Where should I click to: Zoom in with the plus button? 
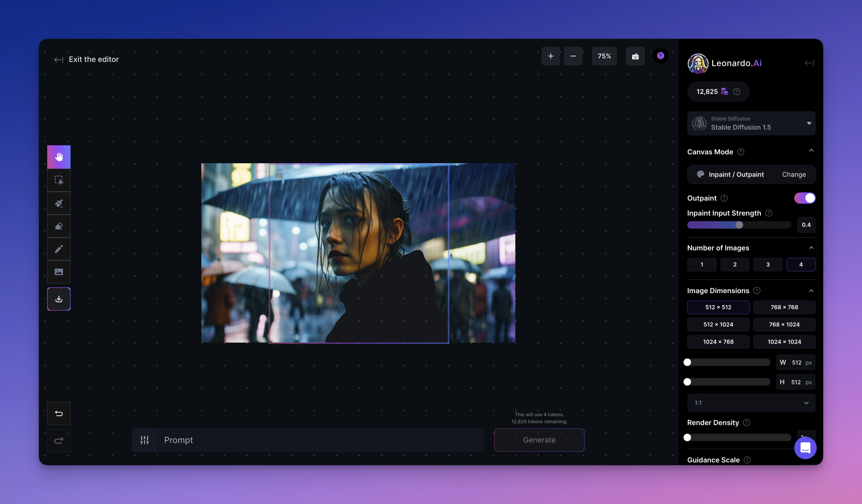click(551, 56)
